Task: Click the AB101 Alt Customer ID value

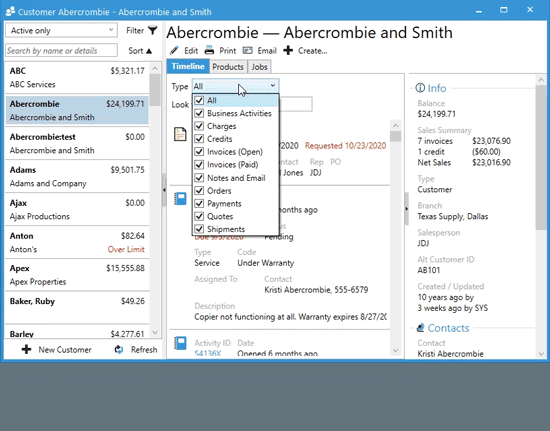Action: click(x=429, y=270)
